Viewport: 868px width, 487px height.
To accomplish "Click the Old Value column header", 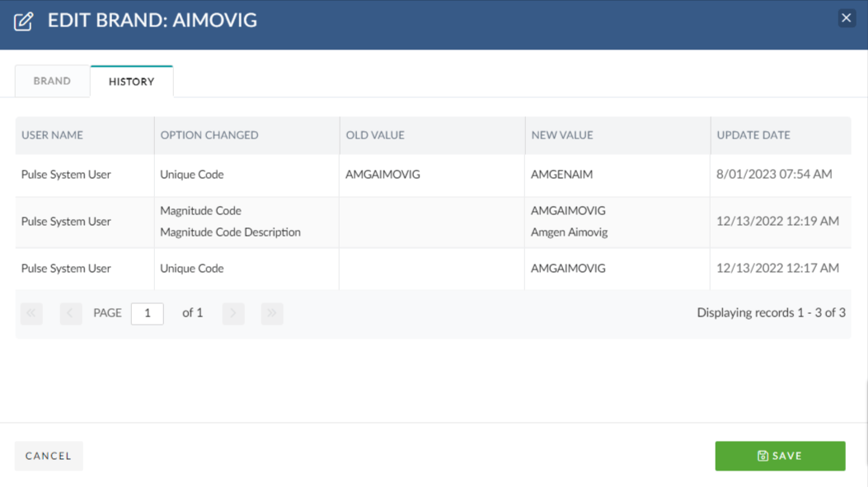I will click(x=432, y=135).
